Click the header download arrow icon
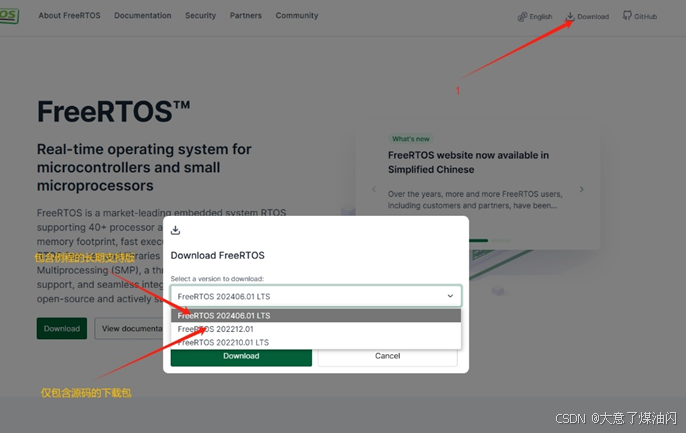 click(570, 17)
